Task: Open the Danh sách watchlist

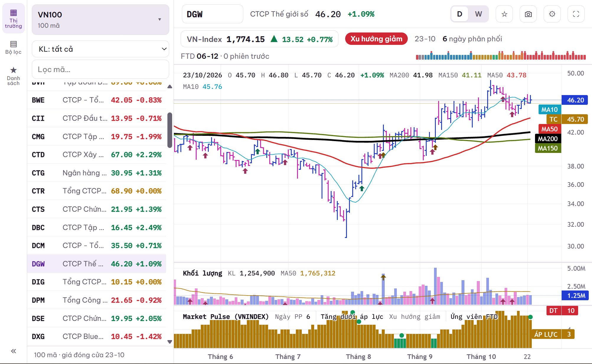Action: coord(13,76)
